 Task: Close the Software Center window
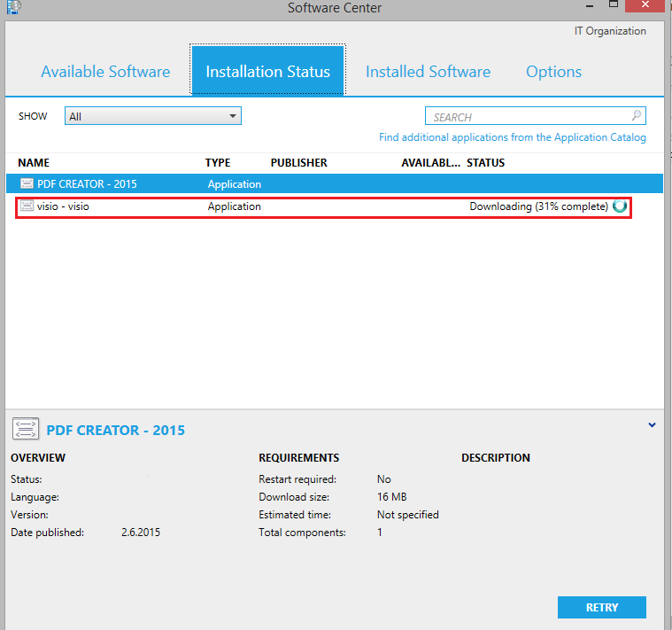645,5
